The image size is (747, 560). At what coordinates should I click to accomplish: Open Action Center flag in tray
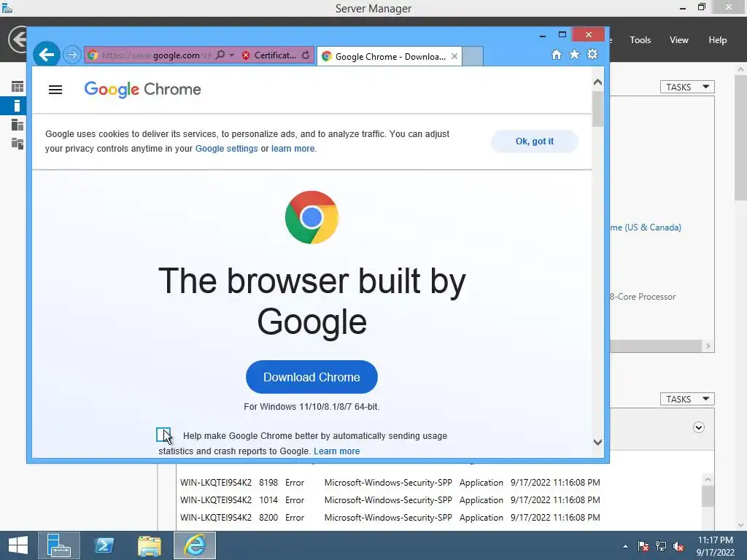643,546
